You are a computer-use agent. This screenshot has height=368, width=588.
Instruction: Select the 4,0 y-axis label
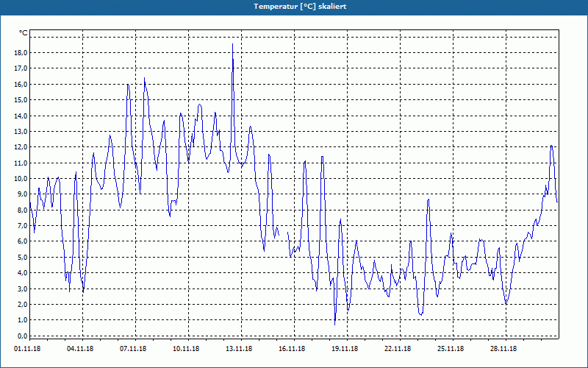[22, 273]
